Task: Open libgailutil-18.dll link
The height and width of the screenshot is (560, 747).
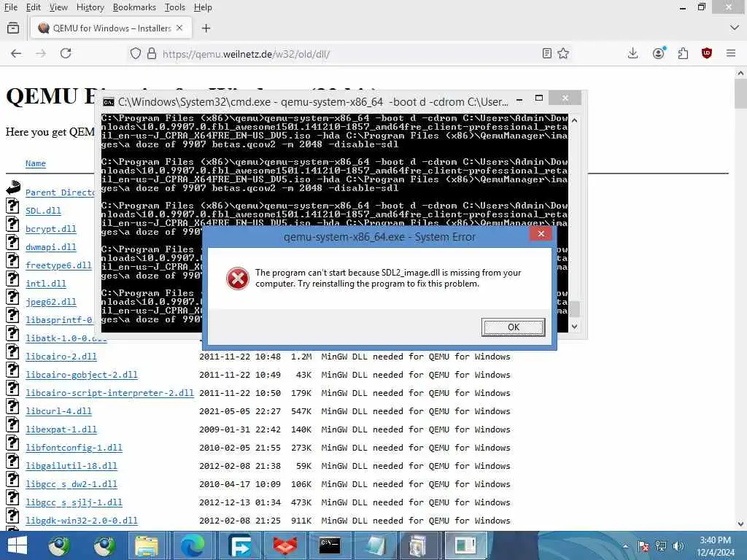Action: 71,466
